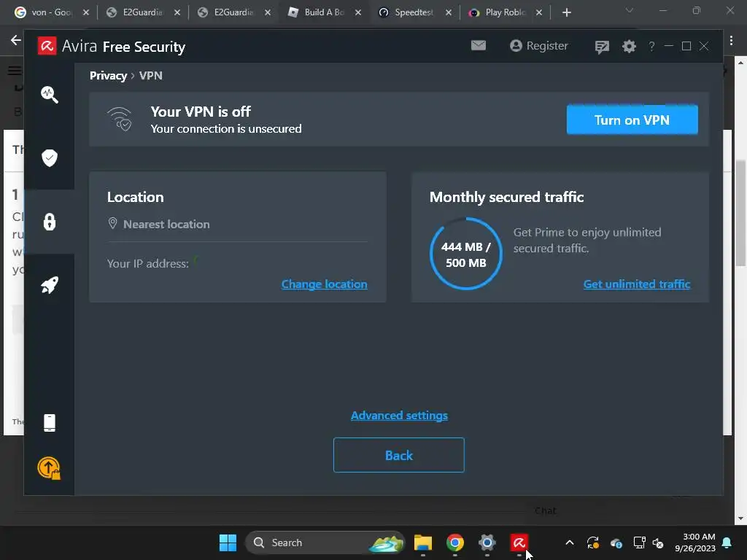Open File Explorer from taskbar
This screenshot has height=560, width=747.
pyautogui.click(x=422, y=542)
